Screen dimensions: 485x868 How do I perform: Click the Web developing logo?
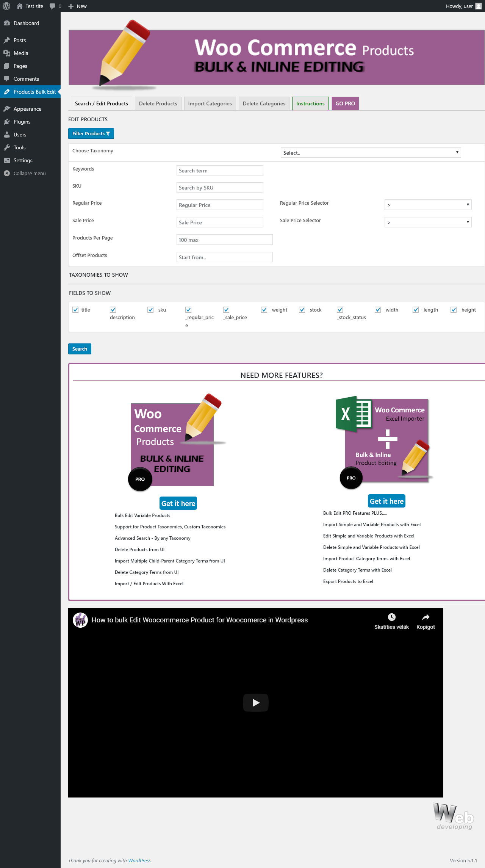click(454, 816)
